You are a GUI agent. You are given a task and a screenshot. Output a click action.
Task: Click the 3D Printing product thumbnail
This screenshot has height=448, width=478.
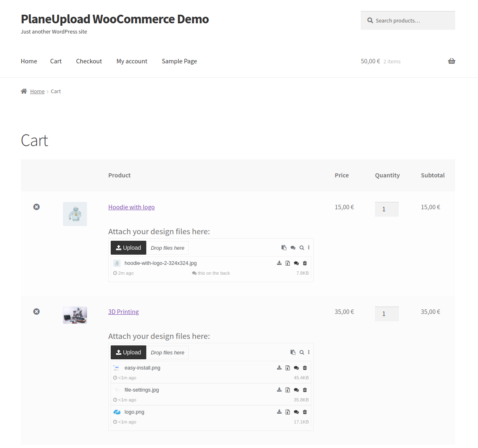(x=75, y=315)
